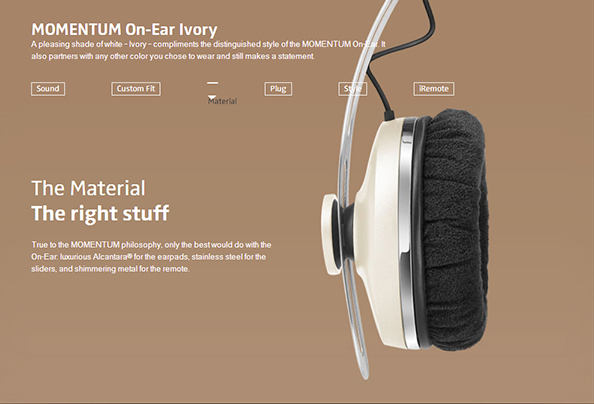Click the down arrow above Material

pyautogui.click(x=212, y=97)
